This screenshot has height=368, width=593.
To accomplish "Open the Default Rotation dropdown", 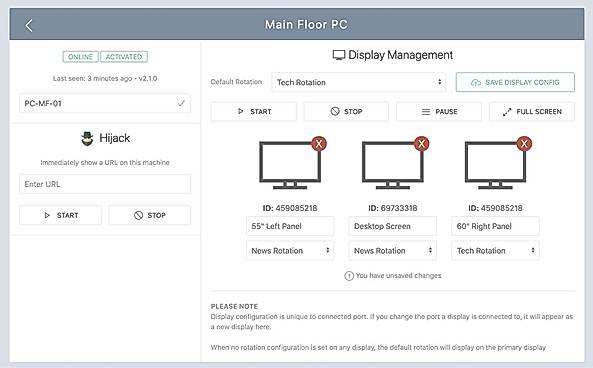I will pos(359,82).
